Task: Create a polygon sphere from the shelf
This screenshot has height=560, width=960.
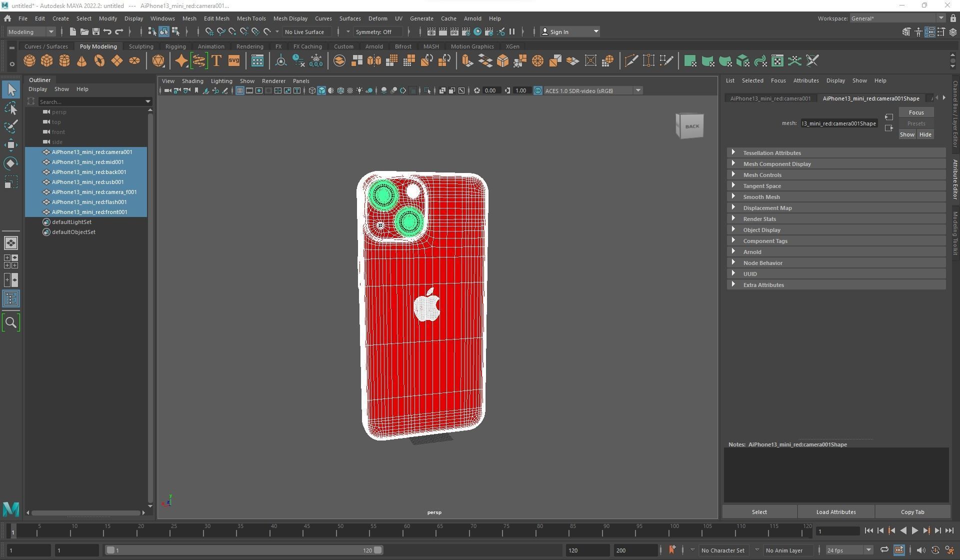Action: (x=29, y=61)
